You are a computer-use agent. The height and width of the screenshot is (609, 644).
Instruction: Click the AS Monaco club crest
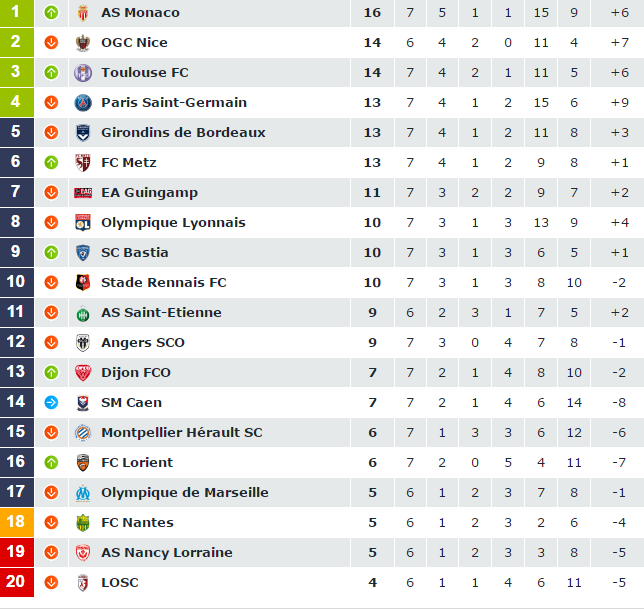83,13
